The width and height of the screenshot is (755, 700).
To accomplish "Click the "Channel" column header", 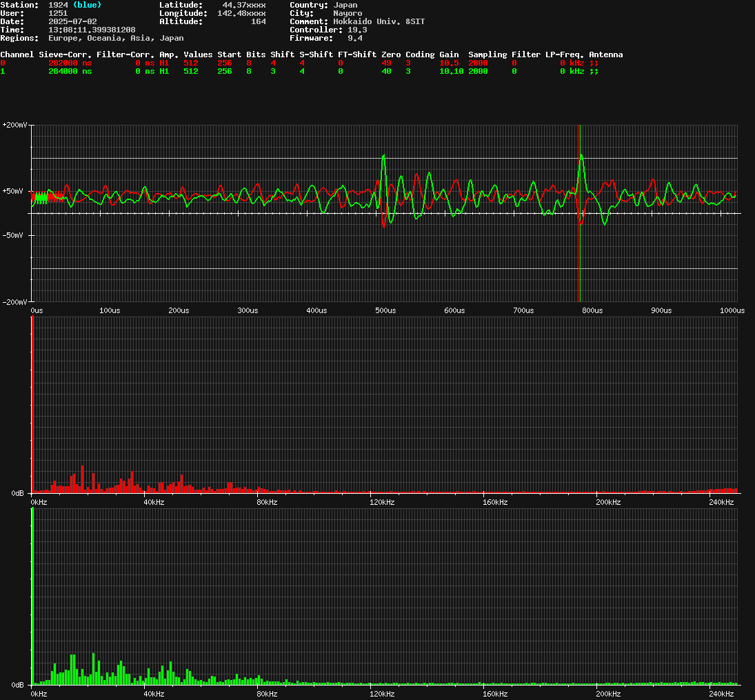I will 17,54.
